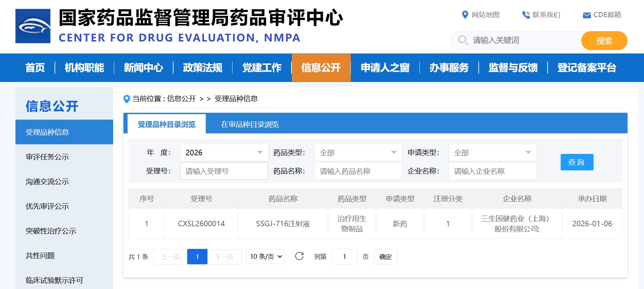
Task: Click the 企业名称 input field
Action: point(492,171)
